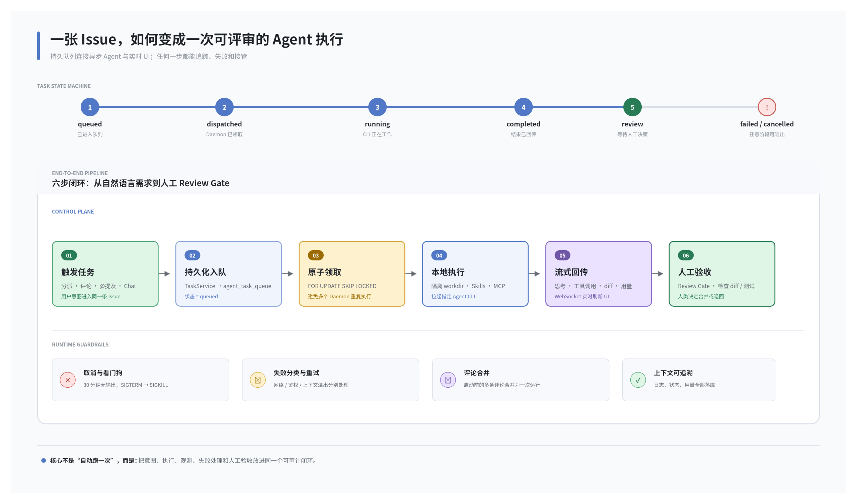This screenshot has height=504, width=857.
Task: Click the text 已进入队列
Action: (90, 134)
